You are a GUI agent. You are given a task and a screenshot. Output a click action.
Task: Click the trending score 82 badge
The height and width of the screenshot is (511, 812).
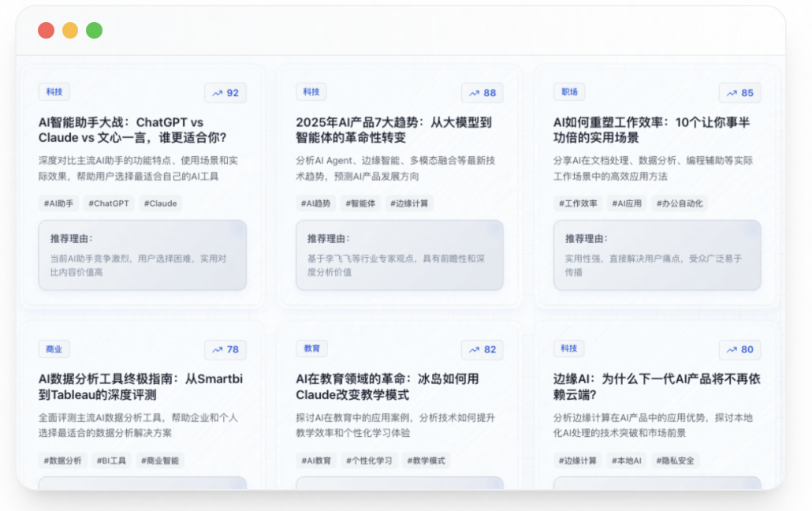[482, 350]
